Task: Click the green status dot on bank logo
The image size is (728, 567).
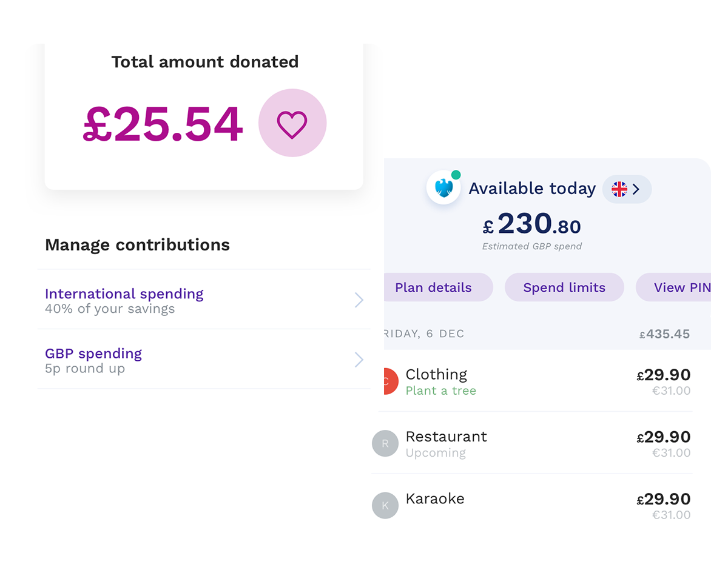Action: pyautogui.click(x=456, y=175)
